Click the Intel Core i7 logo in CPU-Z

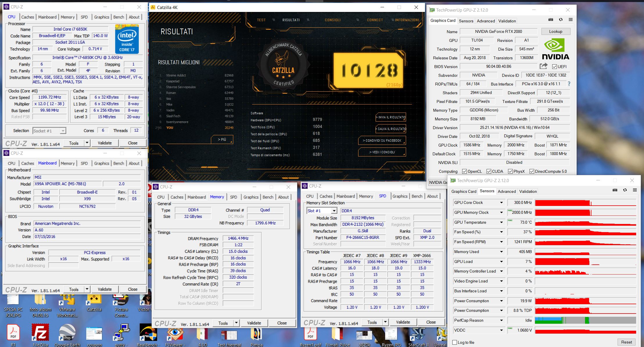point(127,39)
